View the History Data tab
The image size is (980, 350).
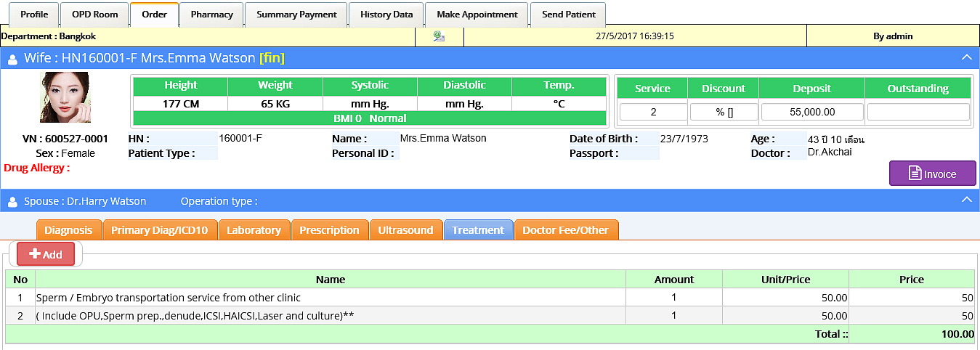(x=386, y=15)
